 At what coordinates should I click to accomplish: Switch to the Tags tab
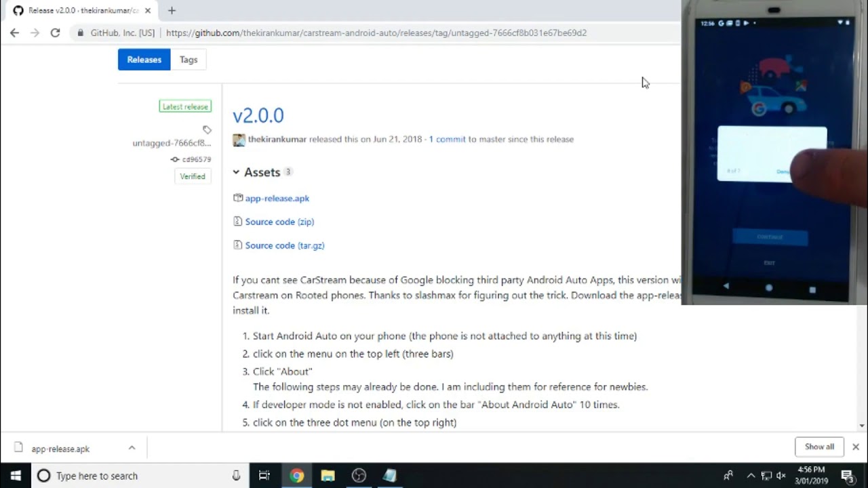(189, 60)
